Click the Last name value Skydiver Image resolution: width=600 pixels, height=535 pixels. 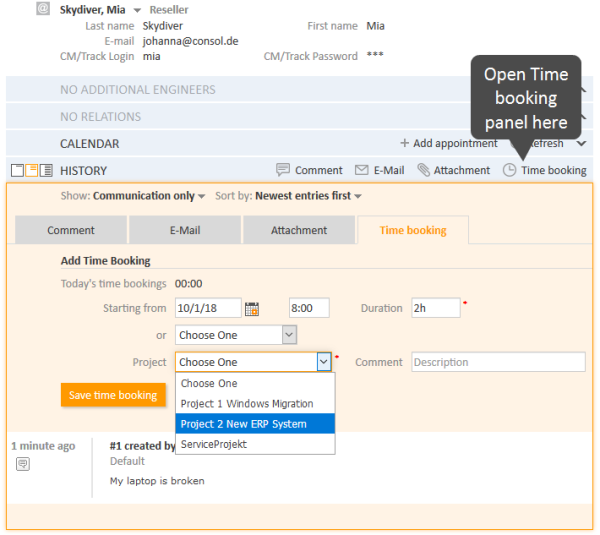coord(163,26)
